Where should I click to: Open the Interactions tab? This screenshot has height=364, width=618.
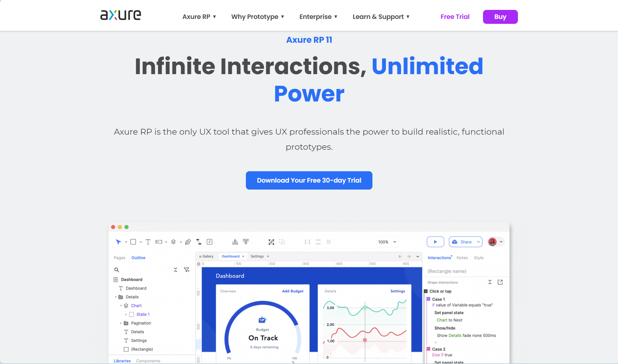point(439,258)
